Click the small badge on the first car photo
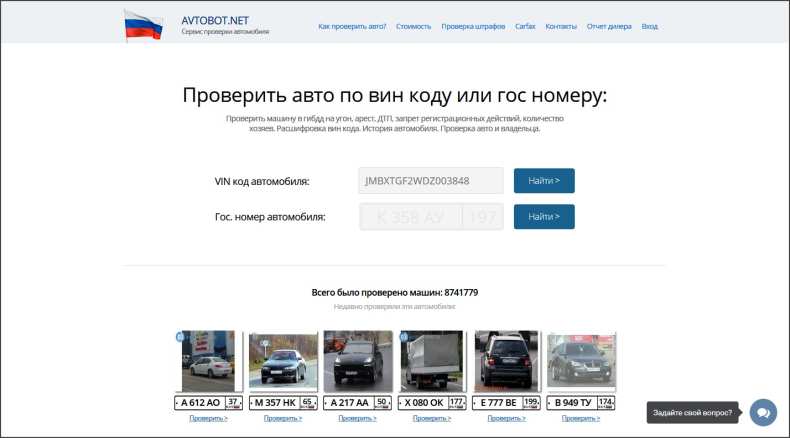 tap(180, 337)
